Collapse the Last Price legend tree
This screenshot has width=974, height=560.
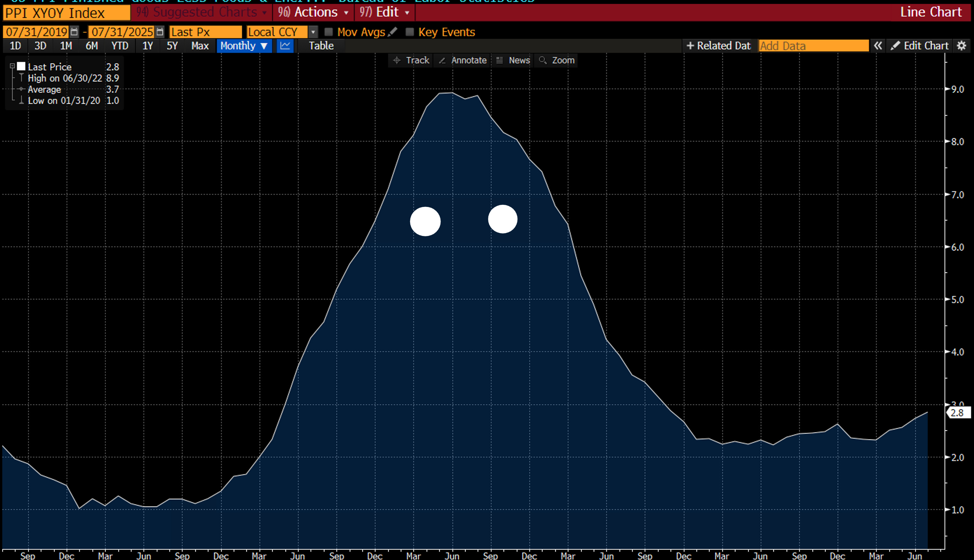click(x=12, y=66)
